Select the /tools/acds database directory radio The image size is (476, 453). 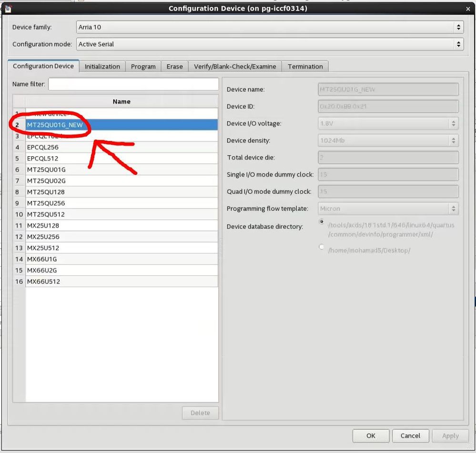[322, 222]
